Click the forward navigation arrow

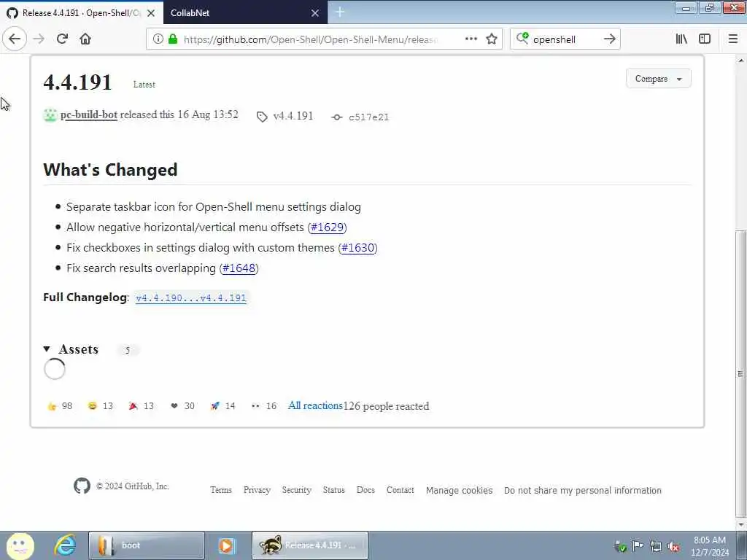[39, 39]
